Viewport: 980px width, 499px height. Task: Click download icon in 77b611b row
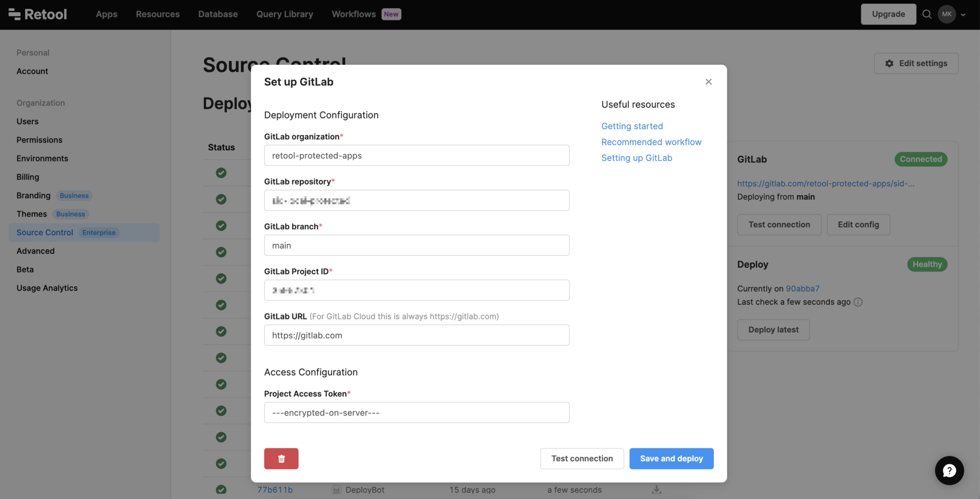[x=657, y=490]
